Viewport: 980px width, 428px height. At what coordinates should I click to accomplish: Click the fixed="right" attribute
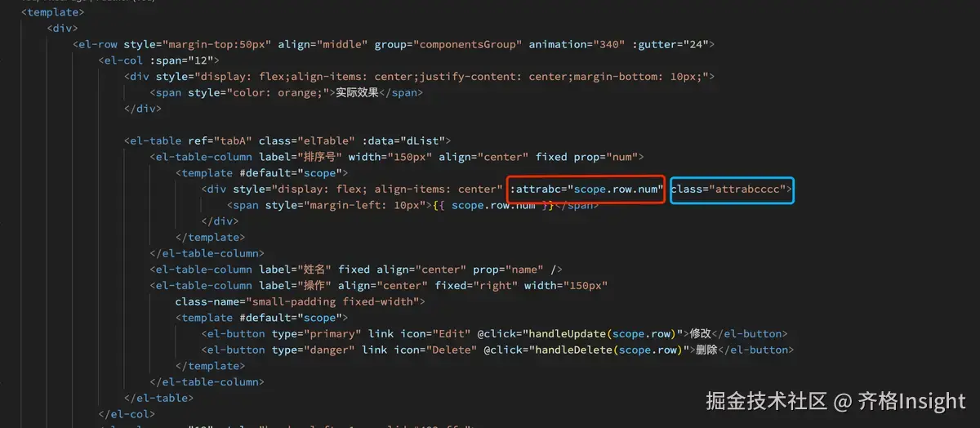476,285
